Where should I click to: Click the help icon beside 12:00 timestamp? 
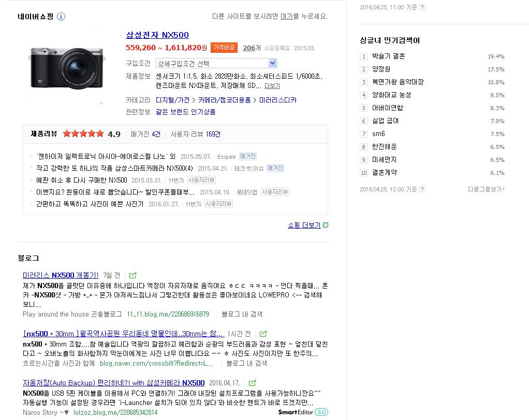422,189
